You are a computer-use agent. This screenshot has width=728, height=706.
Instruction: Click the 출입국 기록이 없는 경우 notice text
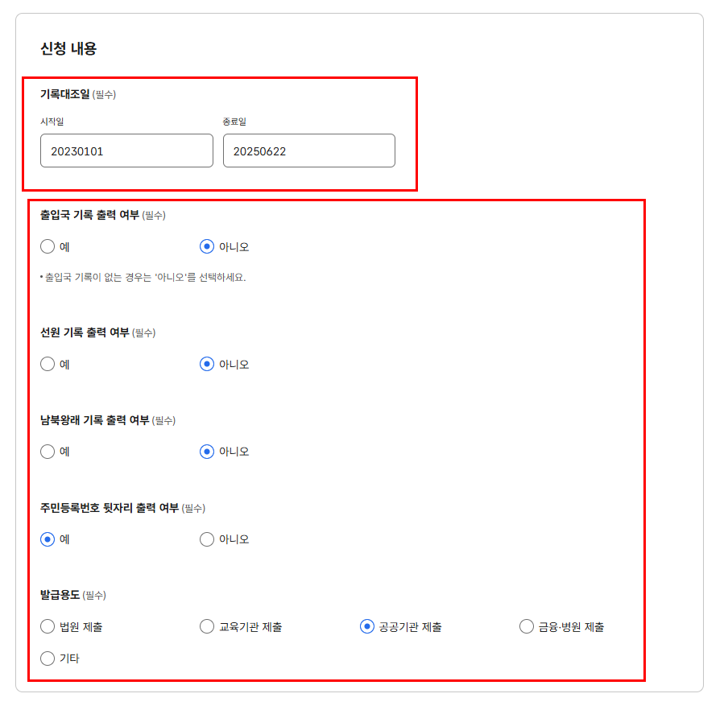click(143, 278)
